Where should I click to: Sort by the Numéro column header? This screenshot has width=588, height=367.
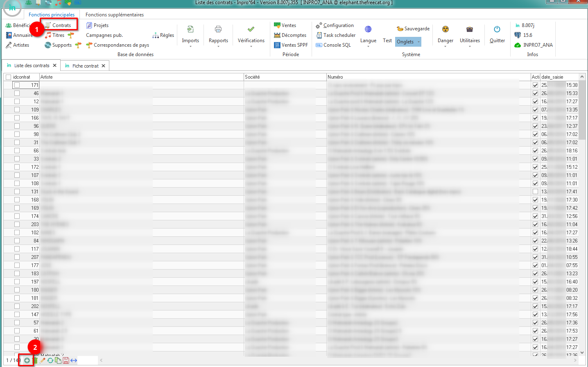click(x=429, y=77)
